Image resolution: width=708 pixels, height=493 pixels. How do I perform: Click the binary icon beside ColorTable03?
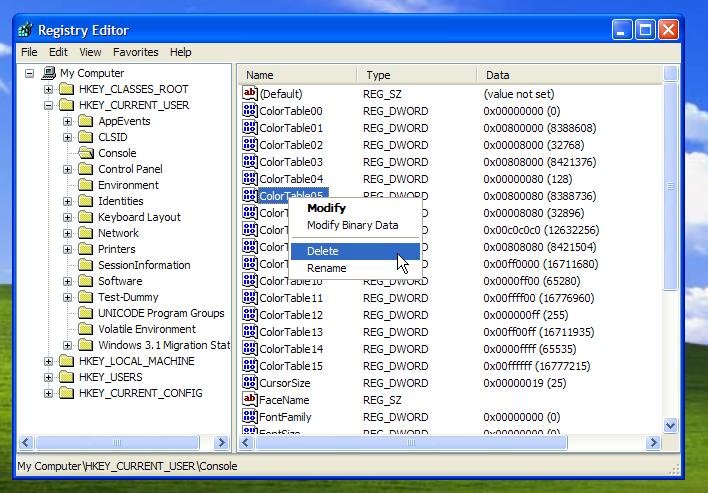point(250,162)
